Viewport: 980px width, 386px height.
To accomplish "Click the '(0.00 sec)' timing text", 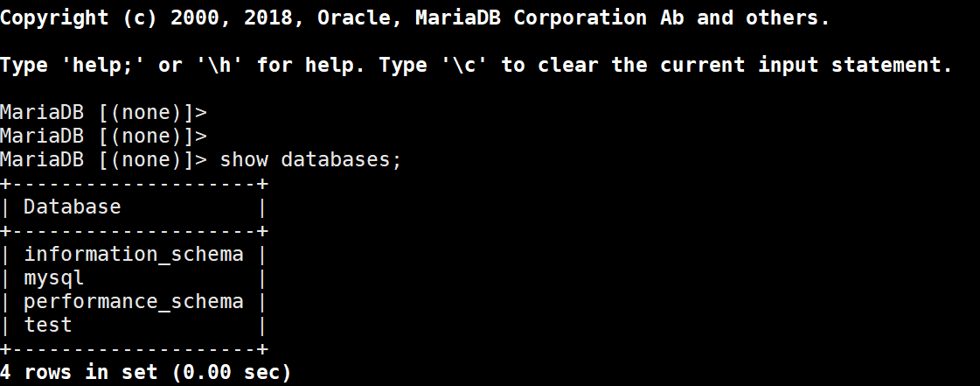I will [232, 372].
